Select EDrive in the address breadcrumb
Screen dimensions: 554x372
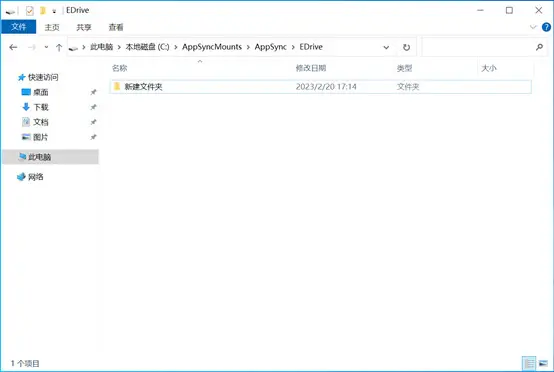coord(311,47)
